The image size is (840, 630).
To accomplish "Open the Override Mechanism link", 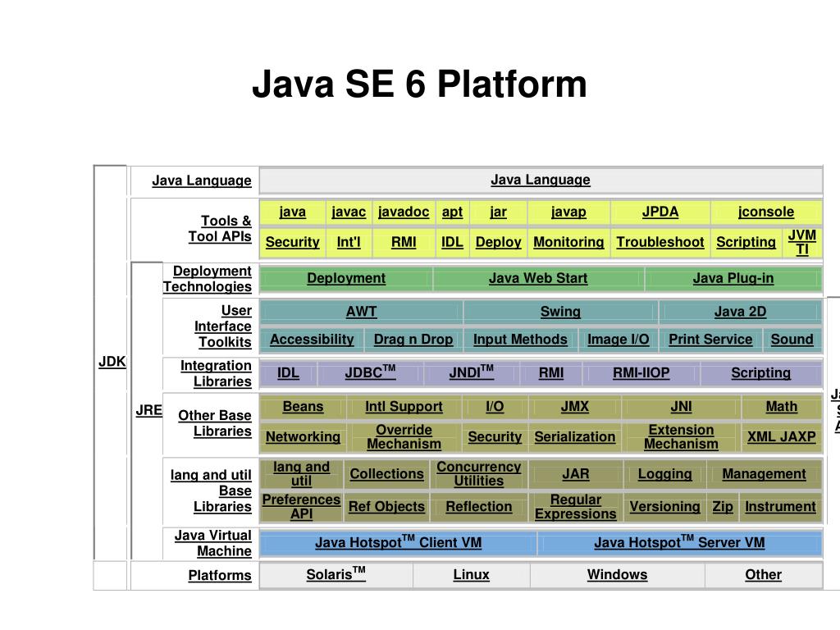I will pos(404,437).
